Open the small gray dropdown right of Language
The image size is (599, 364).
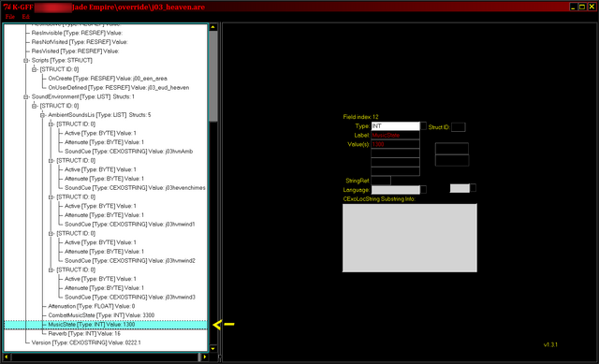point(460,188)
